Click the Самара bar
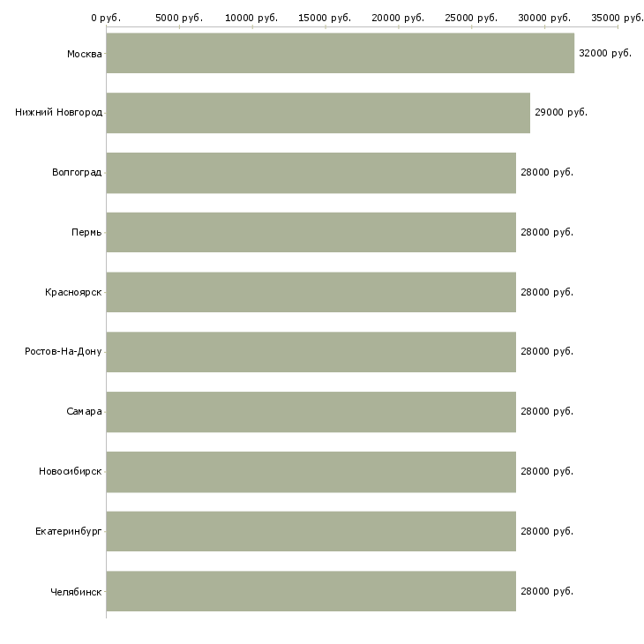The image size is (644, 644). click(x=311, y=412)
